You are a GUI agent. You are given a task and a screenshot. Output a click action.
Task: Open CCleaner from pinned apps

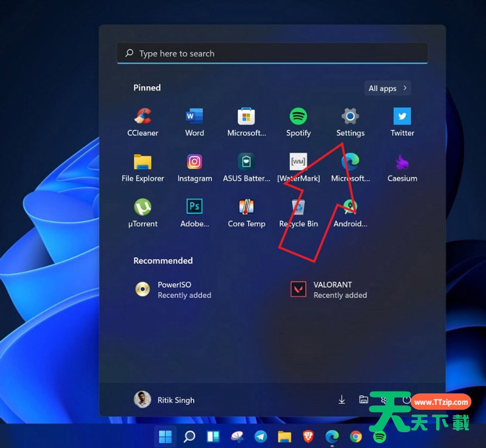[143, 121]
